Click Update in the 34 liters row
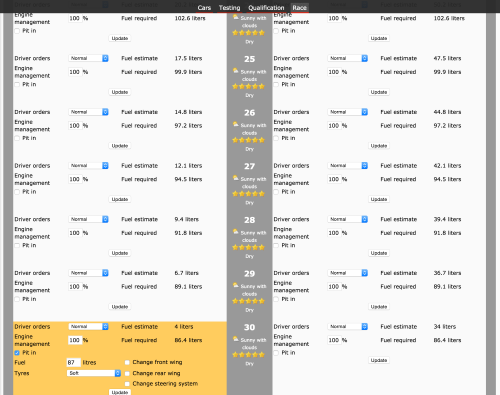This screenshot has width=500, height=395. [379, 360]
